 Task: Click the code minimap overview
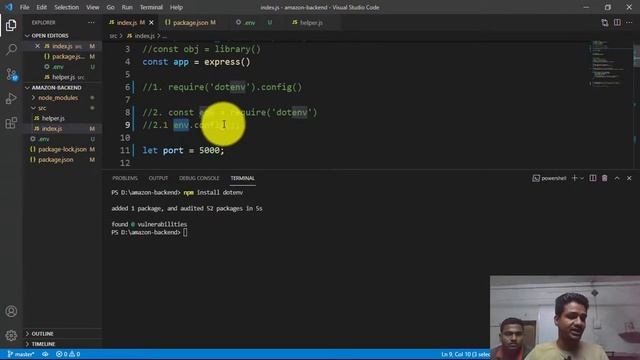click(608, 63)
